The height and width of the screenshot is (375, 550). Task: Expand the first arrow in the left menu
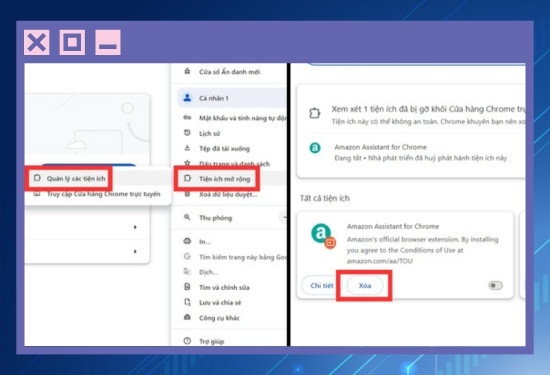click(x=135, y=227)
